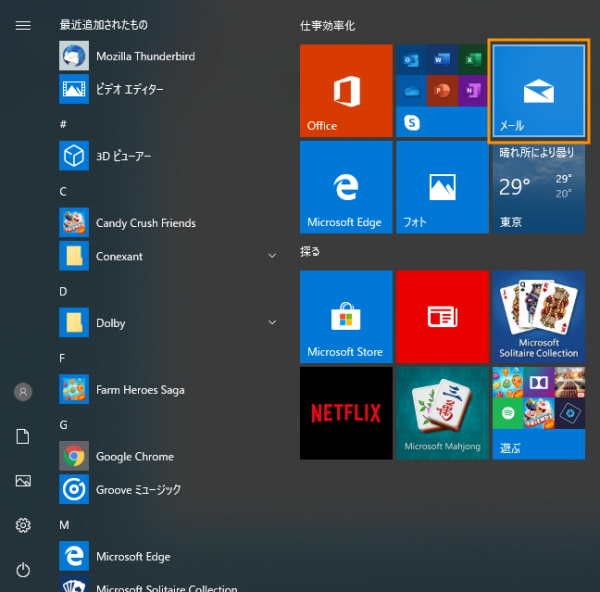This screenshot has width=600, height=592.
Task: Click the user account icon
Action: click(x=23, y=392)
